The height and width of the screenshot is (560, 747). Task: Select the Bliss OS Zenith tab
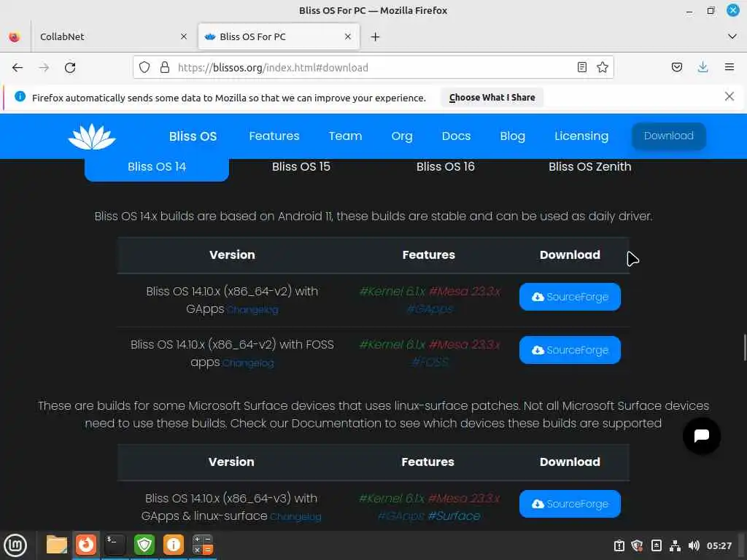(589, 167)
